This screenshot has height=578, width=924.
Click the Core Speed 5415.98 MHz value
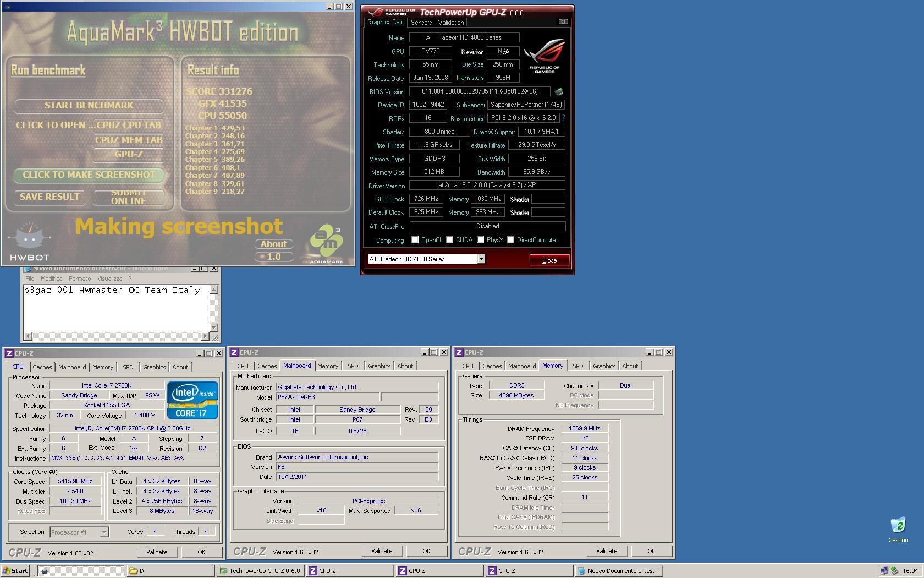pyautogui.click(x=75, y=481)
